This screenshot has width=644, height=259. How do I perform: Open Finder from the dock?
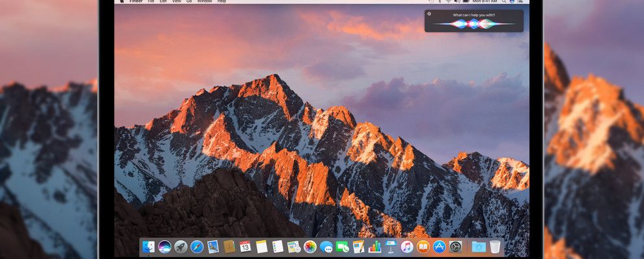coord(148,247)
